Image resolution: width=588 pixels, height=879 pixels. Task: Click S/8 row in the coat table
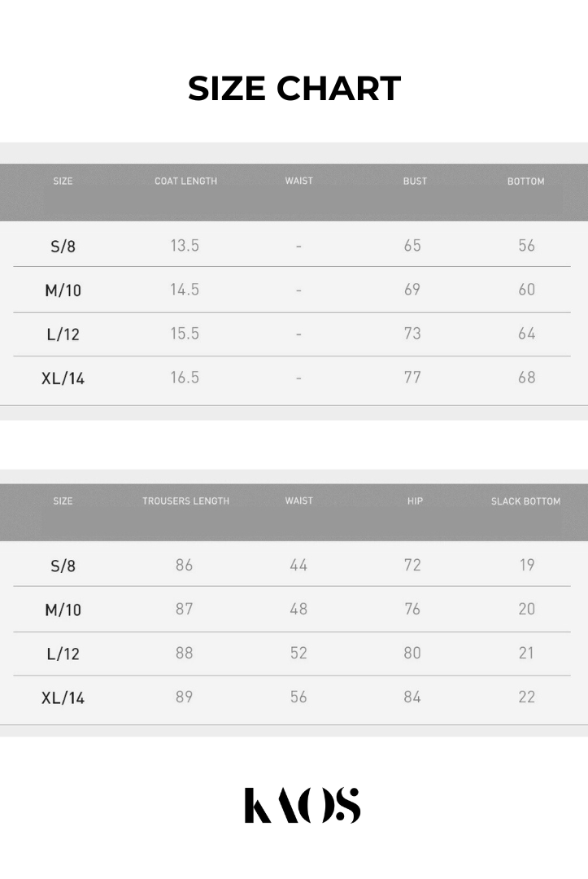point(63,246)
